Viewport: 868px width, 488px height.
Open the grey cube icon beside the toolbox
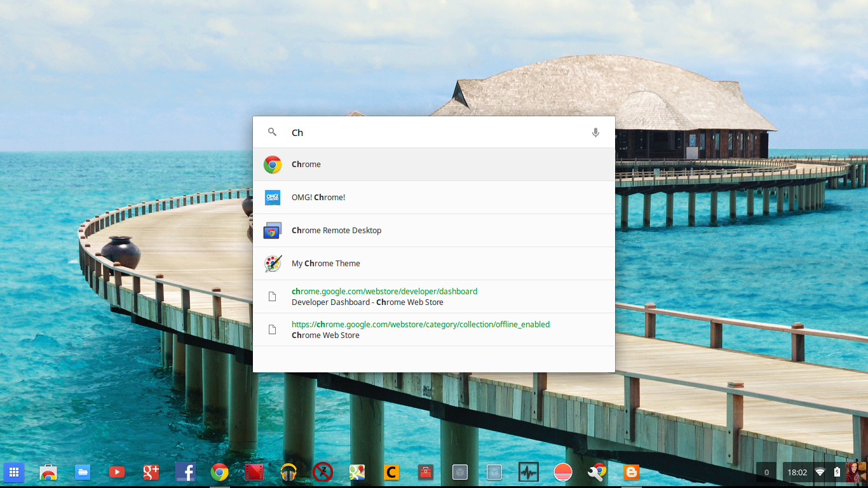coord(460,472)
